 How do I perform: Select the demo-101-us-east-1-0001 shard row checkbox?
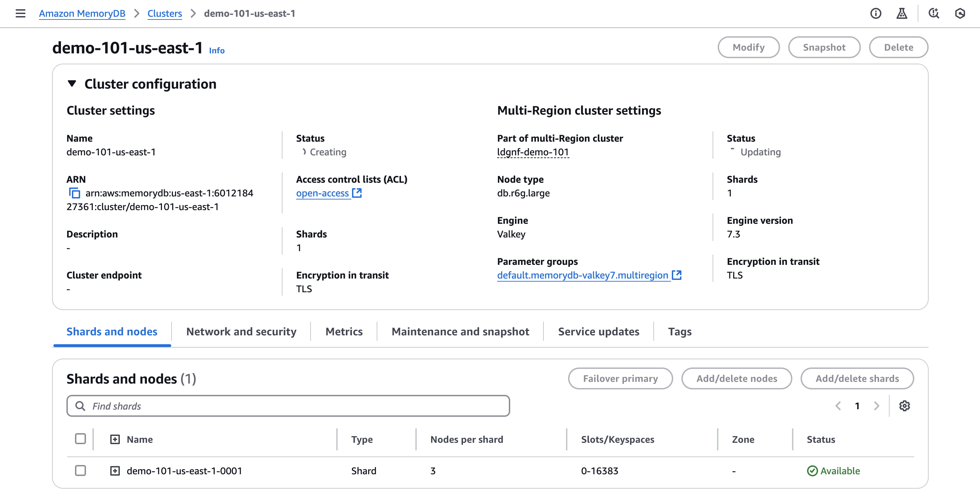pyautogui.click(x=80, y=471)
